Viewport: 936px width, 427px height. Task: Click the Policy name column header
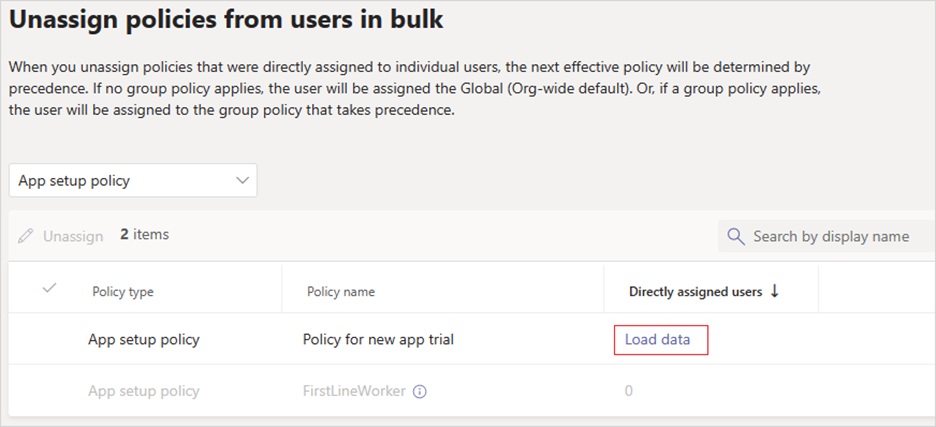pyautogui.click(x=341, y=292)
